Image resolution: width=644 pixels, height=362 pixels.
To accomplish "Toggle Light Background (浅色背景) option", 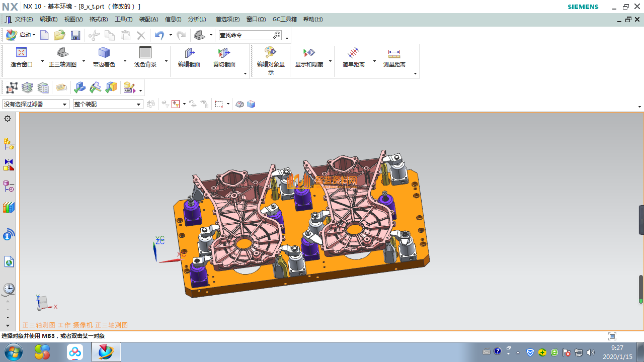I will (145, 53).
